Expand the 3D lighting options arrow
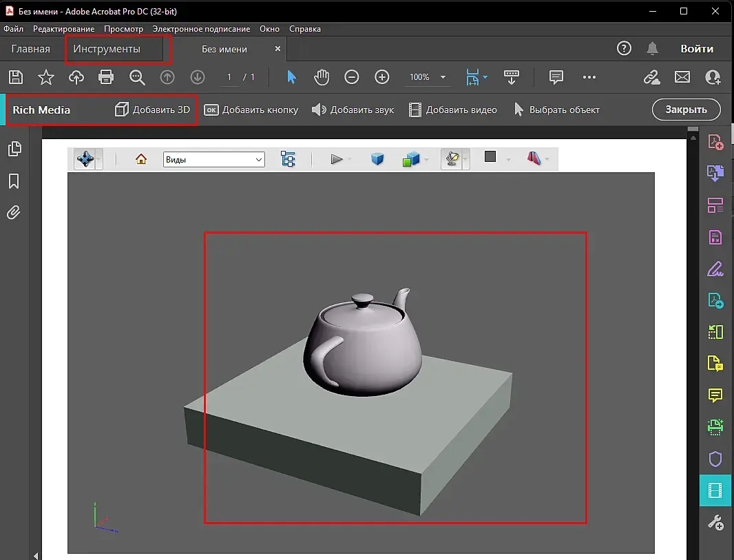The image size is (734, 560). pos(466,160)
